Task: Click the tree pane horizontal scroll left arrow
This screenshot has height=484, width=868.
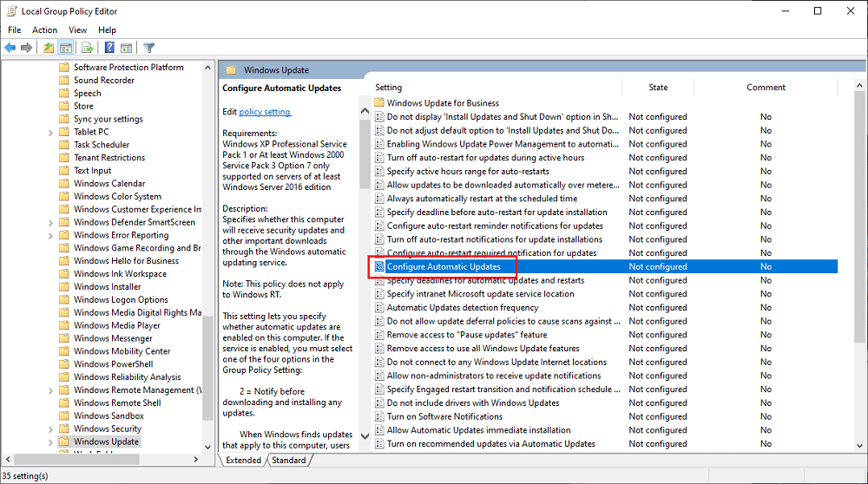Action: 8,459
